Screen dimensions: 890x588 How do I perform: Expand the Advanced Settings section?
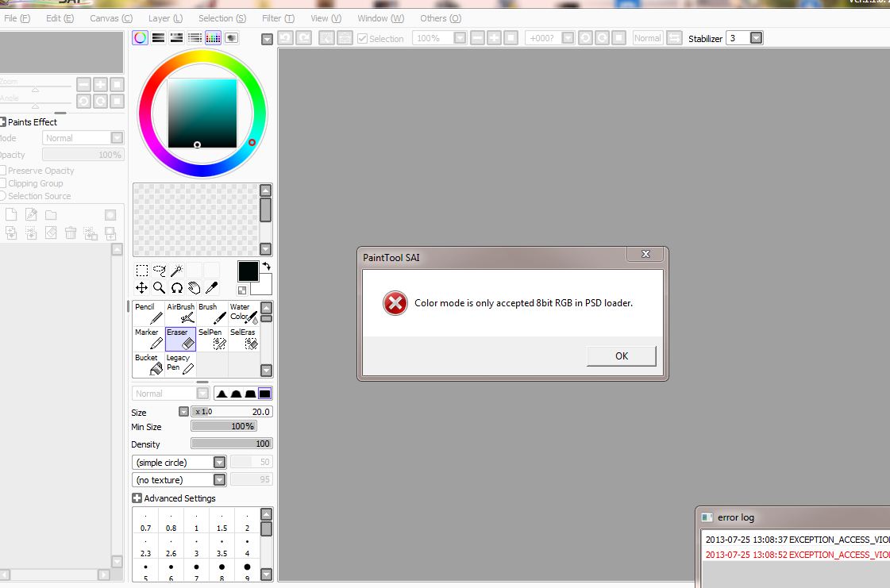[x=137, y=498]
